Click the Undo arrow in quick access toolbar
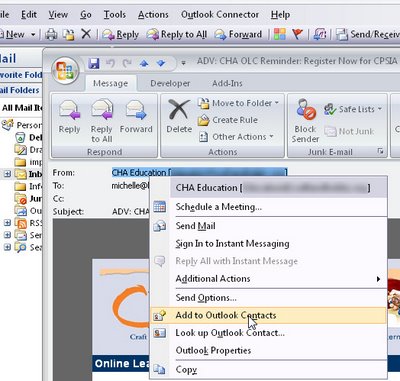Viewport: 400px width, 381px height. click(x=110, y=63)
